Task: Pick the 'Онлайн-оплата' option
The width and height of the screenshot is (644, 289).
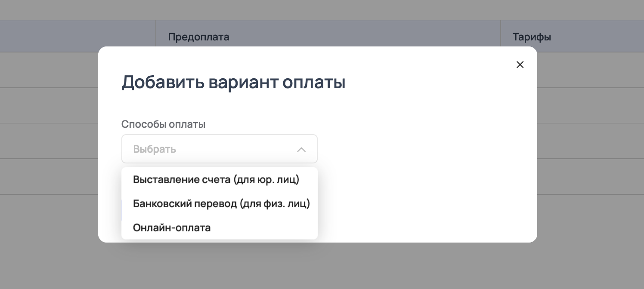Action: click(x=172, y=228)
